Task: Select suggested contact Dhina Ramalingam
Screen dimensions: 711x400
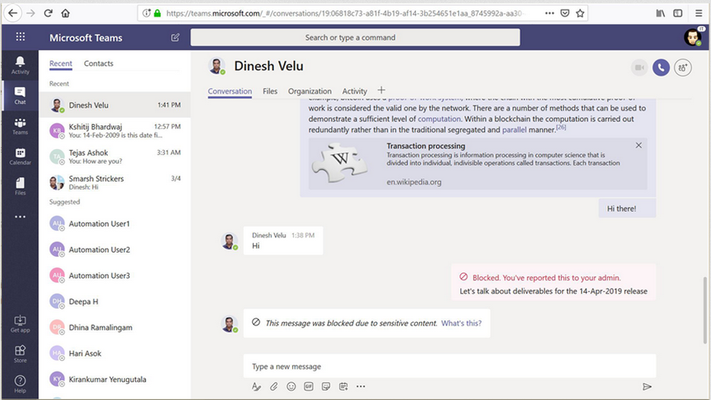Action: pos(115,327)
